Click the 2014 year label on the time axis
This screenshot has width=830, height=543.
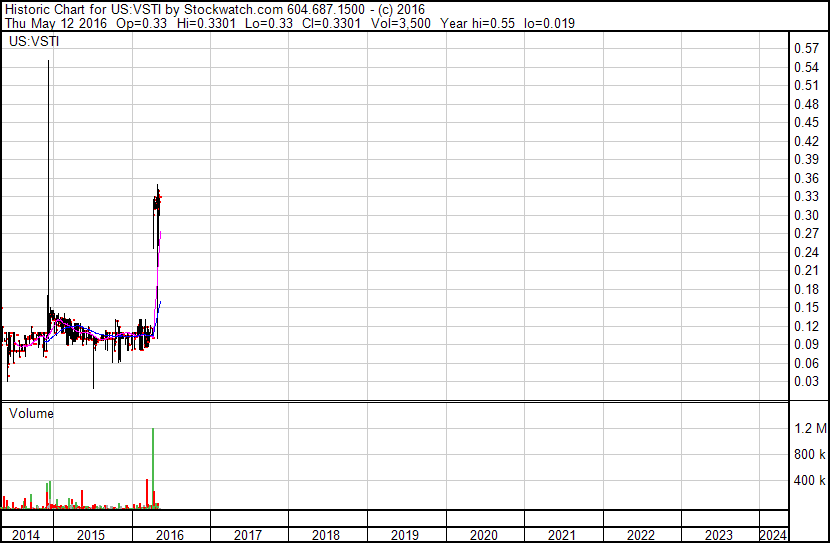point(25,535)
